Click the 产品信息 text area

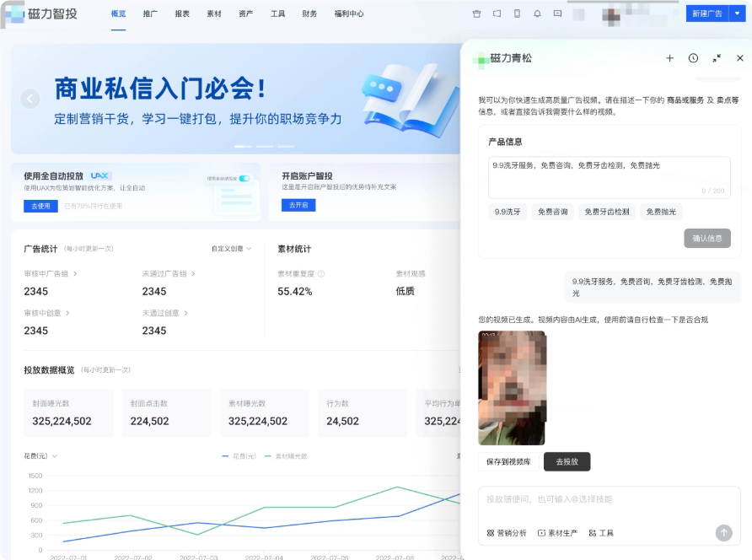tap(609, 178)
